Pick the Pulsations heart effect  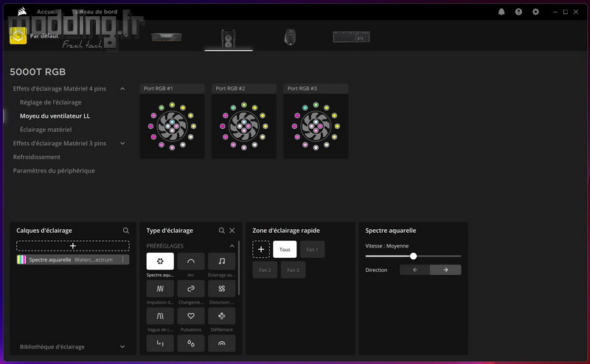(x=191, y=316)
